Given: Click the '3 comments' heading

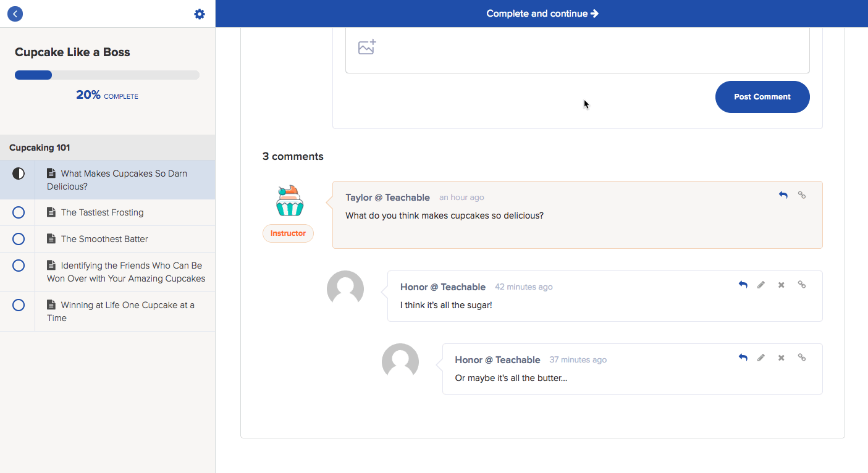Looking at the screenshot, I should [x=293, y=156].
